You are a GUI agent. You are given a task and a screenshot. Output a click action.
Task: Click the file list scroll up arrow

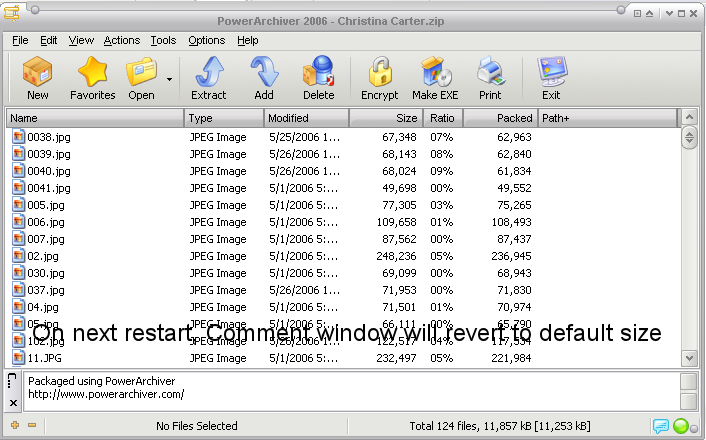click(x=689, y=118)
